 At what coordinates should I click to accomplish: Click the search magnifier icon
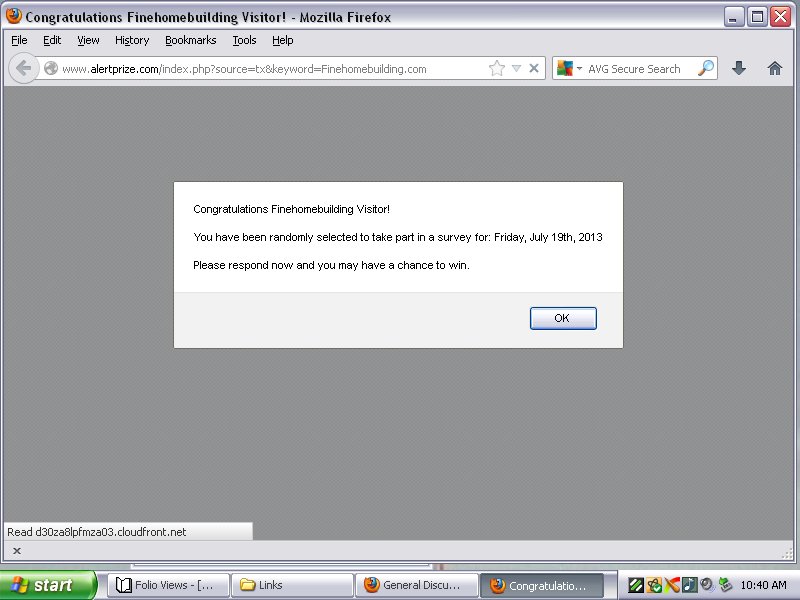(706, 69)
